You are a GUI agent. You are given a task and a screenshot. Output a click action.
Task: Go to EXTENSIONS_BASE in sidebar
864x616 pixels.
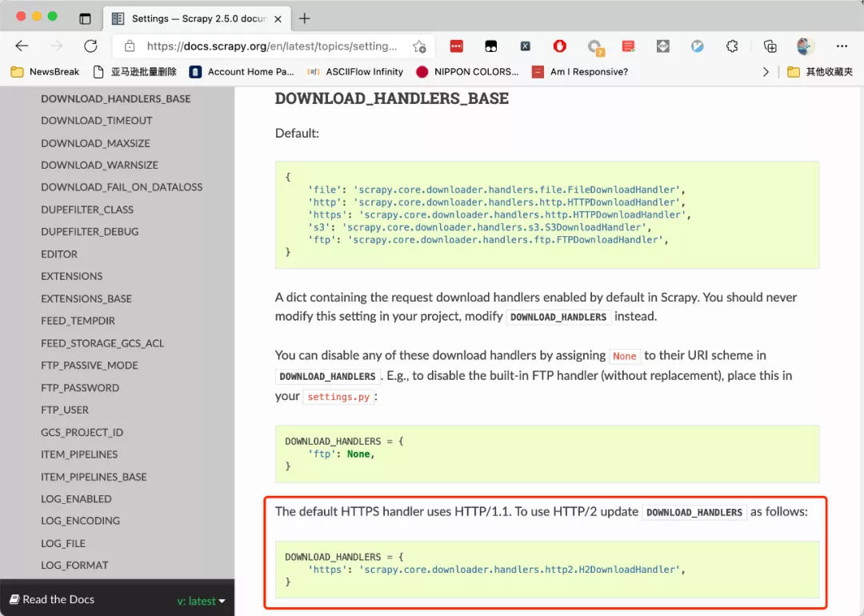coord(86,298)
